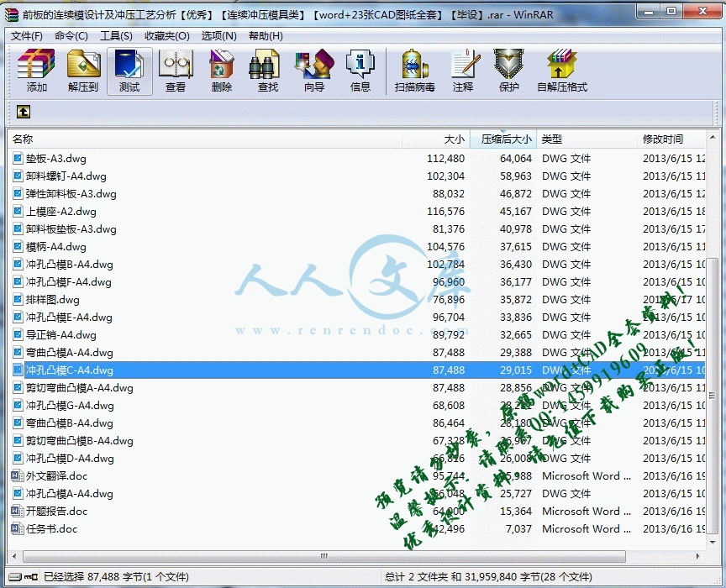
Task: Open the Commands (命令) menu
Action: [x=71, y=35]
